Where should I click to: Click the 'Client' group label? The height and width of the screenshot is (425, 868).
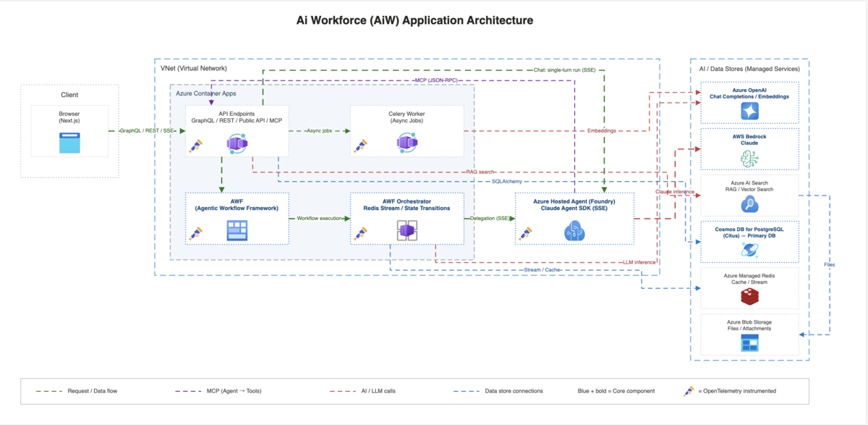pos(69,95)
